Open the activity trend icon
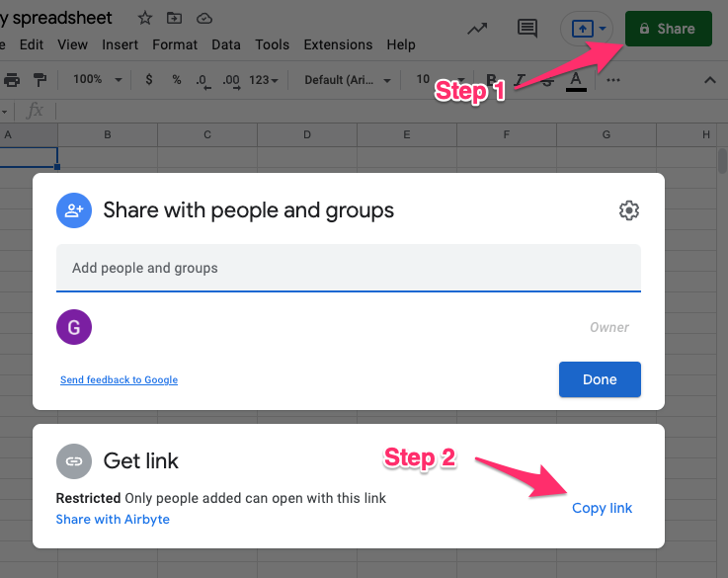Image resolution: width=728 pixels, height=578 pixels. pos(477,29)
